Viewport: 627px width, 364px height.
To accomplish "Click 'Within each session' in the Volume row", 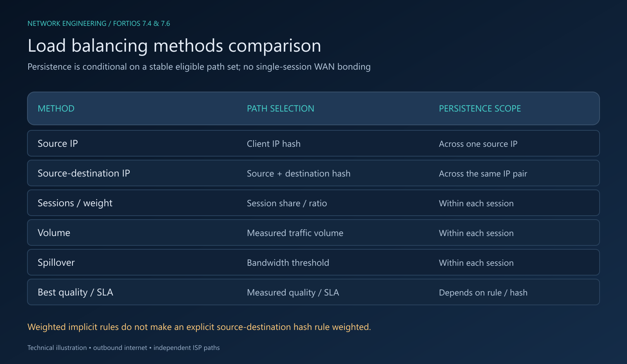I will pos(476,233).
